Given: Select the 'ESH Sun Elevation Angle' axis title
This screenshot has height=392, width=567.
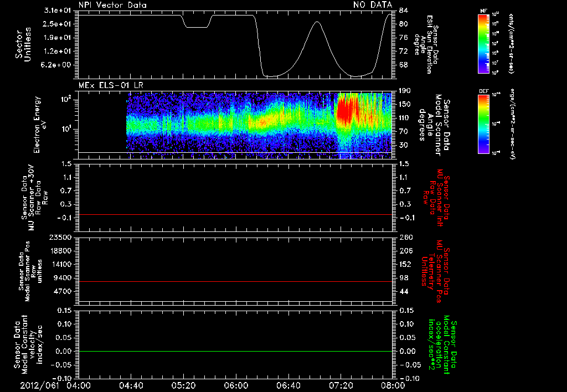Looking at the screenshot, I should pos(426,44).
